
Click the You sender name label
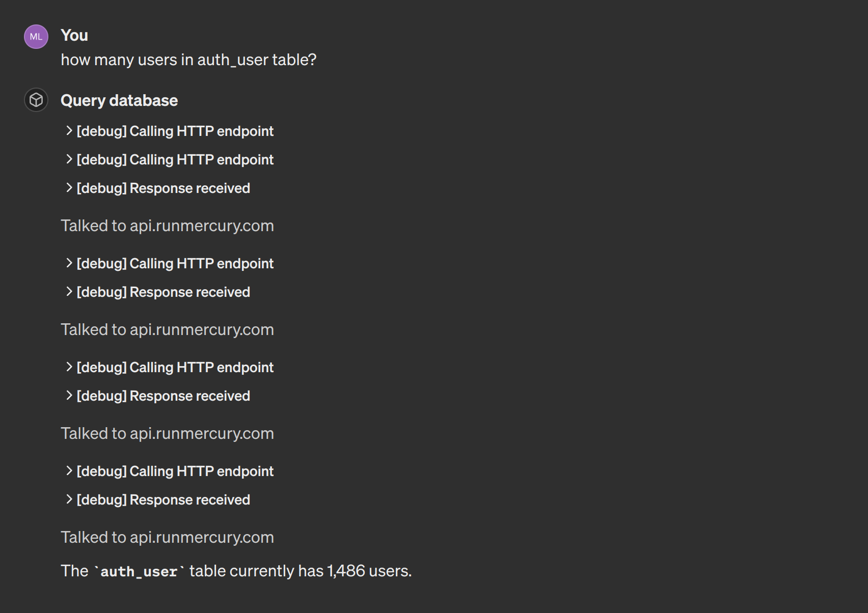tap(74, 35)
